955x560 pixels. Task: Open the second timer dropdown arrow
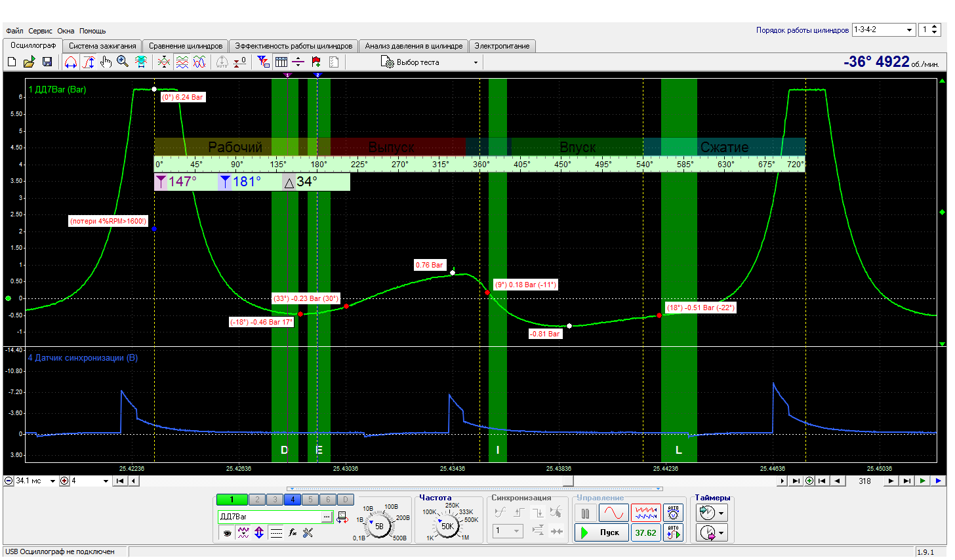[x=721, y=532]
